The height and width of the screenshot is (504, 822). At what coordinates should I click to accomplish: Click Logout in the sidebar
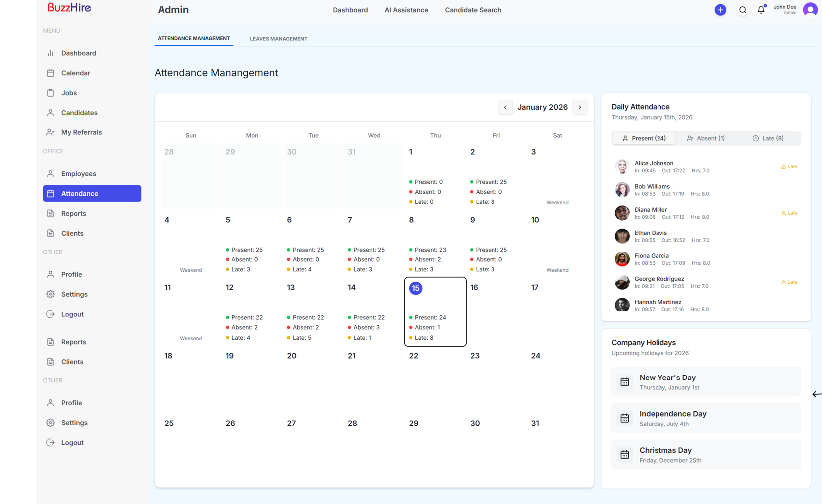pos(72,314)
